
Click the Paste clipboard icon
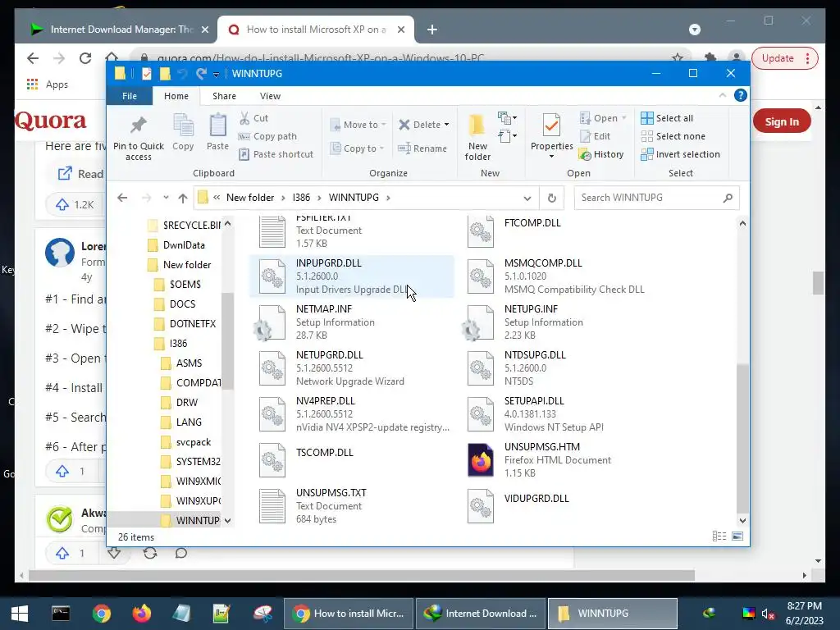[x=217, y=132]
